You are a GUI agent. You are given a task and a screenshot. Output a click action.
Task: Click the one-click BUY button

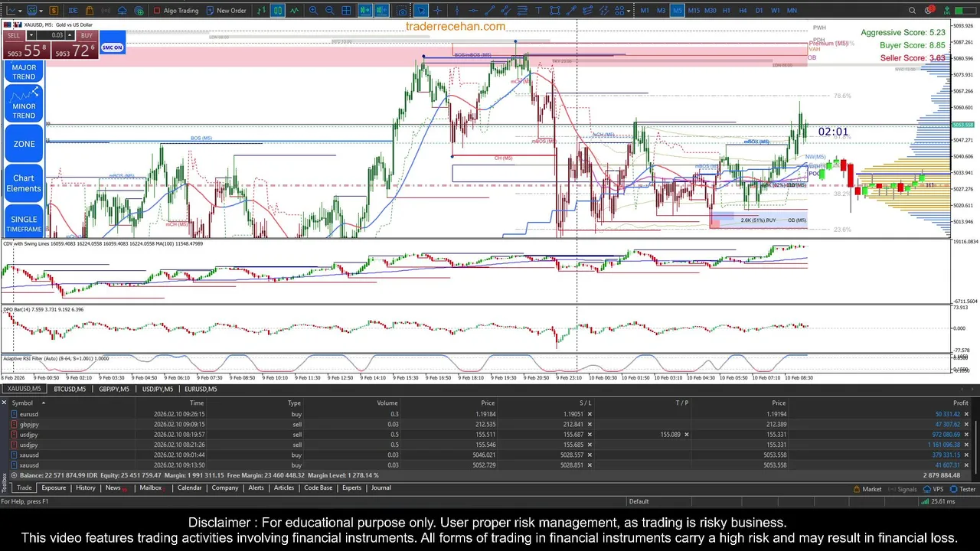click(87, 35)
